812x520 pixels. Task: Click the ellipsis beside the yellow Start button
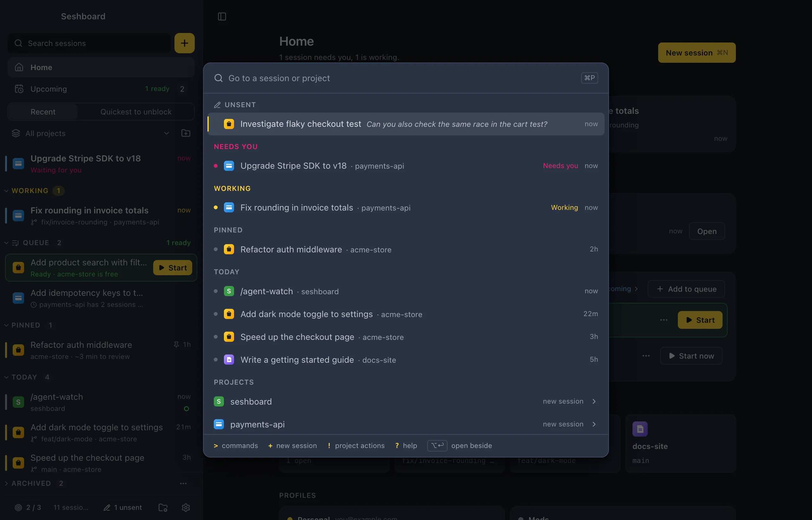click(x=663, y=320)
